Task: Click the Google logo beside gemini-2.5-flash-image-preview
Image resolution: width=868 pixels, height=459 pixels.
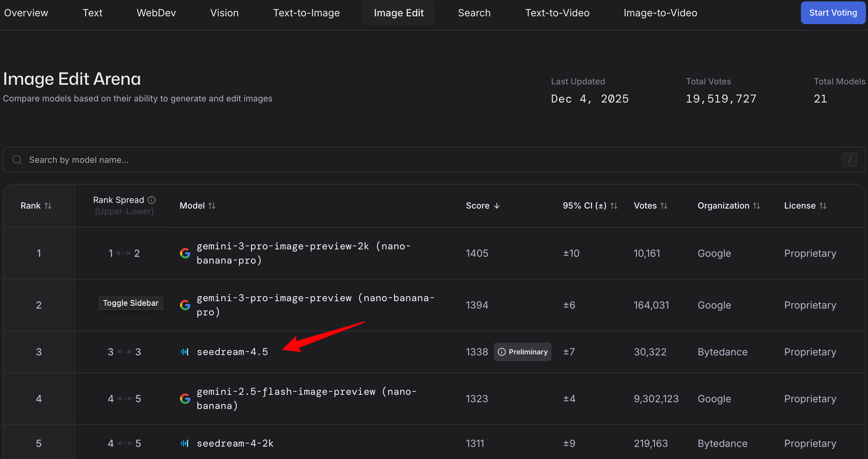Action: [x=185, y=399]
